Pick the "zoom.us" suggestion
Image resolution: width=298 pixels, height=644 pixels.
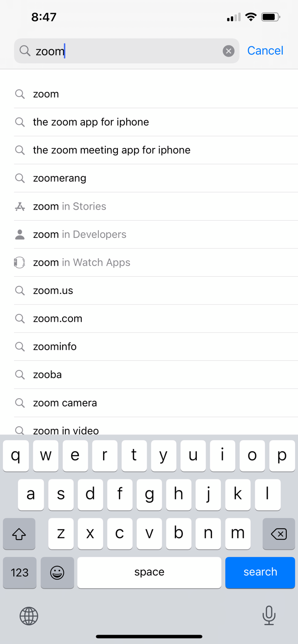point(53,291)
